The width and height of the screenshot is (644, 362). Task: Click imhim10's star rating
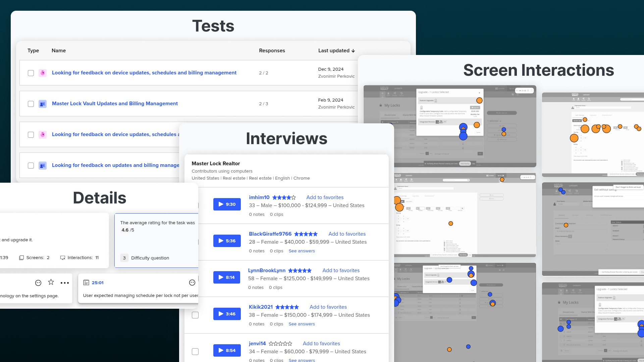(x=284, y=198)
